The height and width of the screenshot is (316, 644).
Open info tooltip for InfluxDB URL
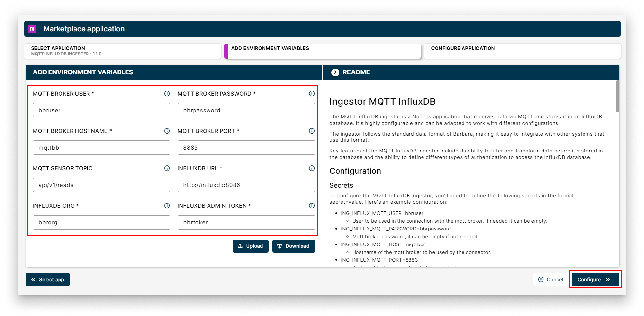point(312,168)
